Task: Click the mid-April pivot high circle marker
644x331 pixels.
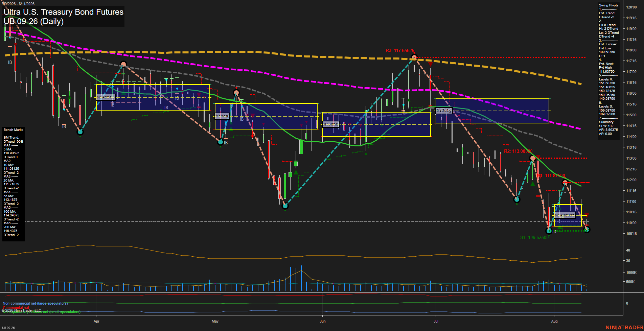Action: tap(123, 64)
